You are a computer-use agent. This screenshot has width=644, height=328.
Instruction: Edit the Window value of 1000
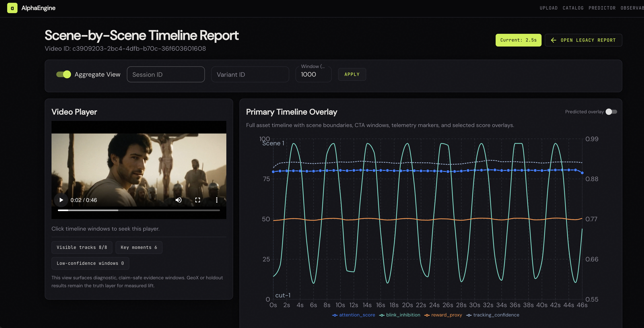coord(313,74)
